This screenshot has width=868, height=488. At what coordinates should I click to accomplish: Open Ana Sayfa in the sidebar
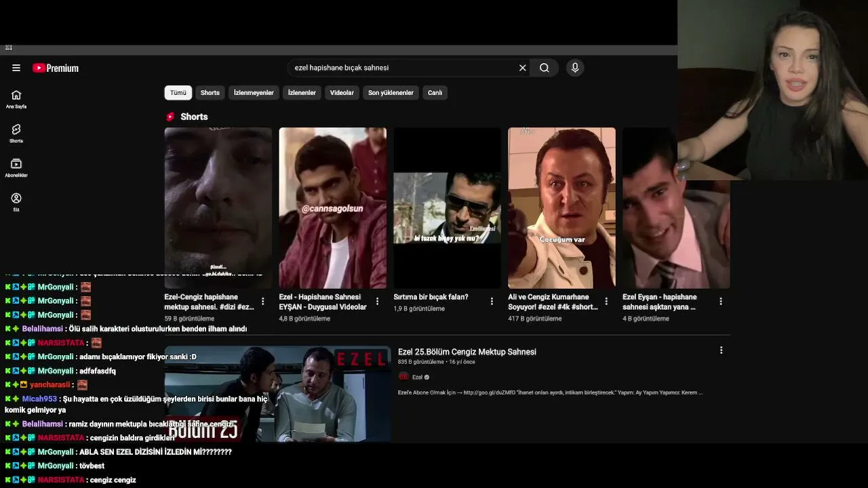click(x=16, y=99)
